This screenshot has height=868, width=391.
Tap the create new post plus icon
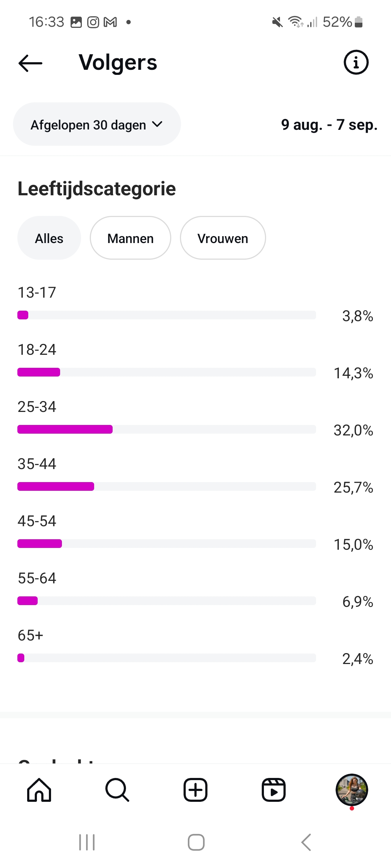[195, 790]
